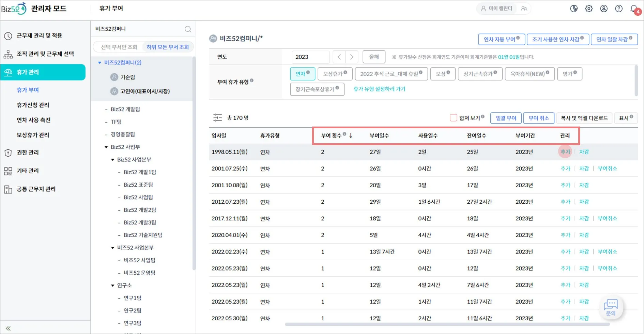Open the 표시 display options dropdown
The image size is (644, 334).
(x=626, y=118)
